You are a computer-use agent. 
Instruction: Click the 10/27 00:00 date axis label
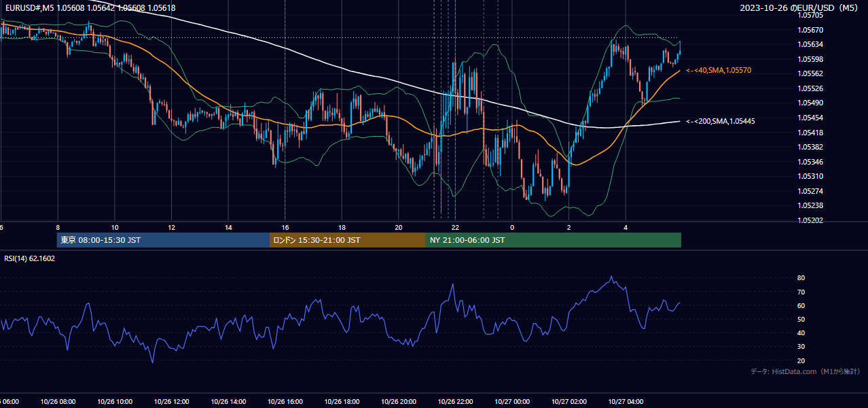pos(512,402)
